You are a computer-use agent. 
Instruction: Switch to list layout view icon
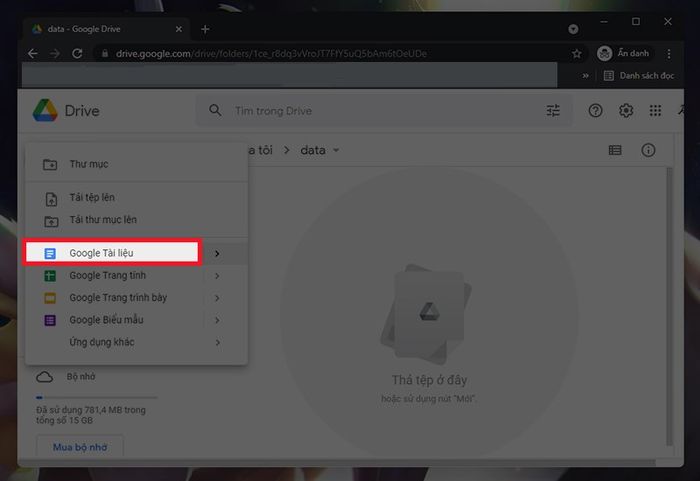click(x=615, y=150)
